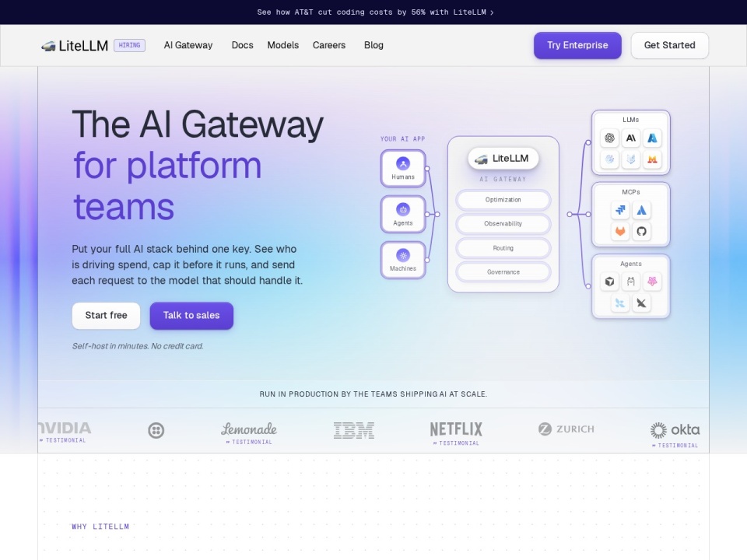
Task: Click the Atlassian icon in MCPs box
Action: (x=642, y=210)
